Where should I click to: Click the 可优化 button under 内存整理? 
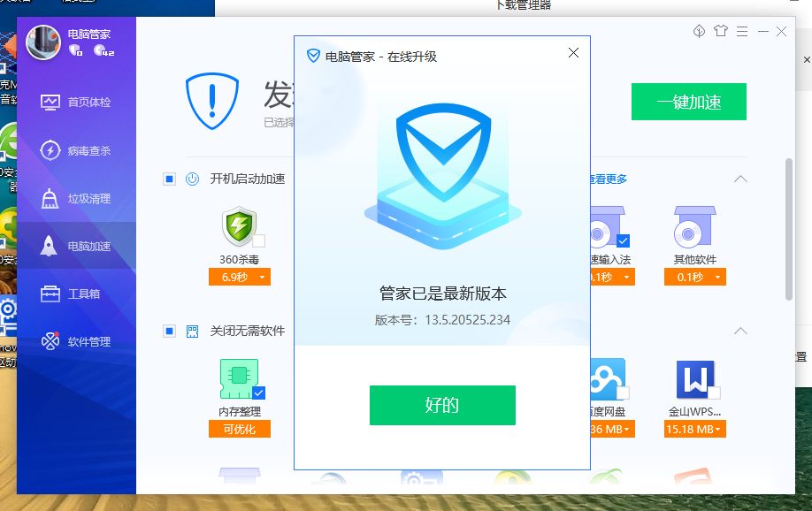tap(239, 429)
